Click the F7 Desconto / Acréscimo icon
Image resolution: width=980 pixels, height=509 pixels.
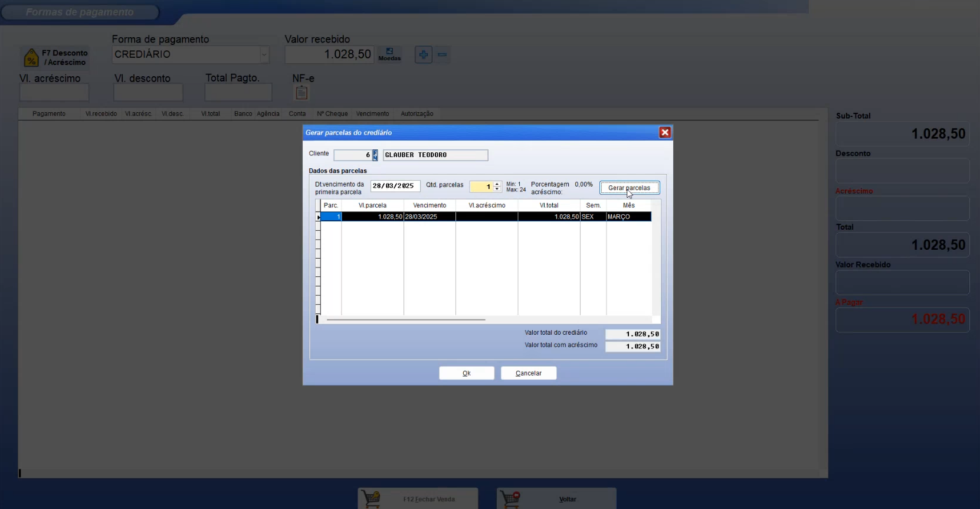point(31,58)
